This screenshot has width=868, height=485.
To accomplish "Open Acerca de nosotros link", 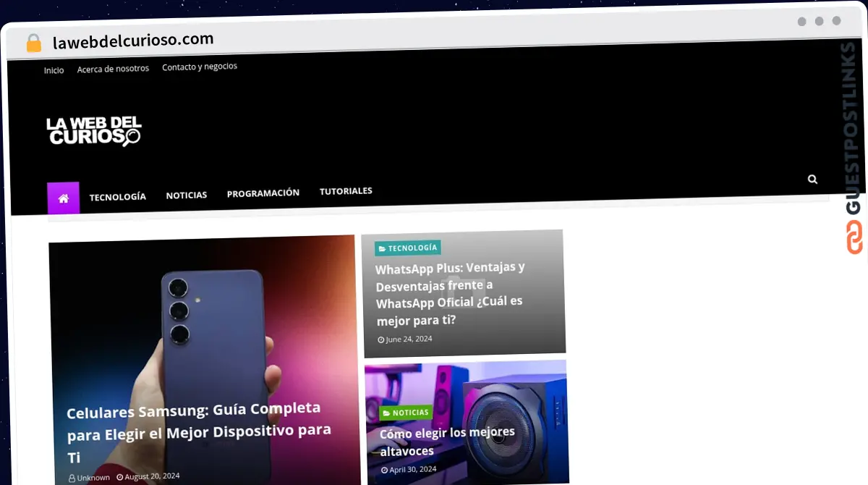I will coord(113,69).
